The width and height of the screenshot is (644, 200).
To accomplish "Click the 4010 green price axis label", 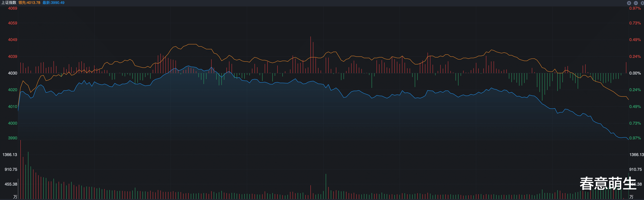I will pyautogui.click(x=13, y=107).
